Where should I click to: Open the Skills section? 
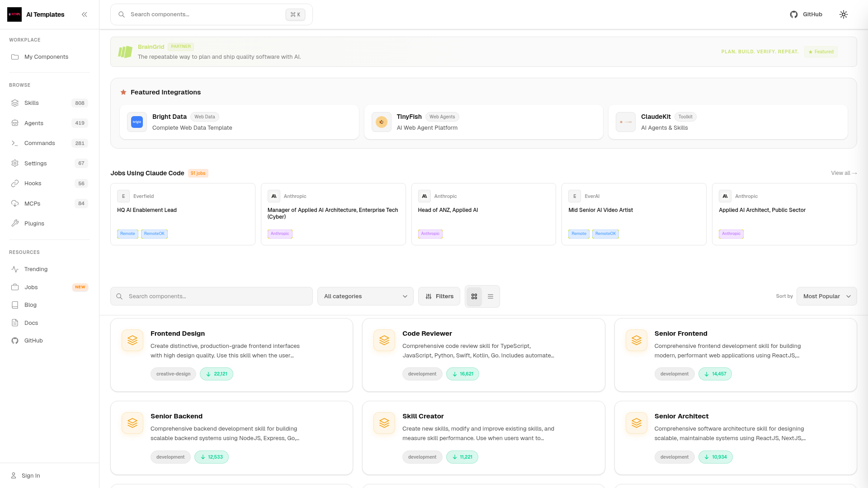point(49,103)
